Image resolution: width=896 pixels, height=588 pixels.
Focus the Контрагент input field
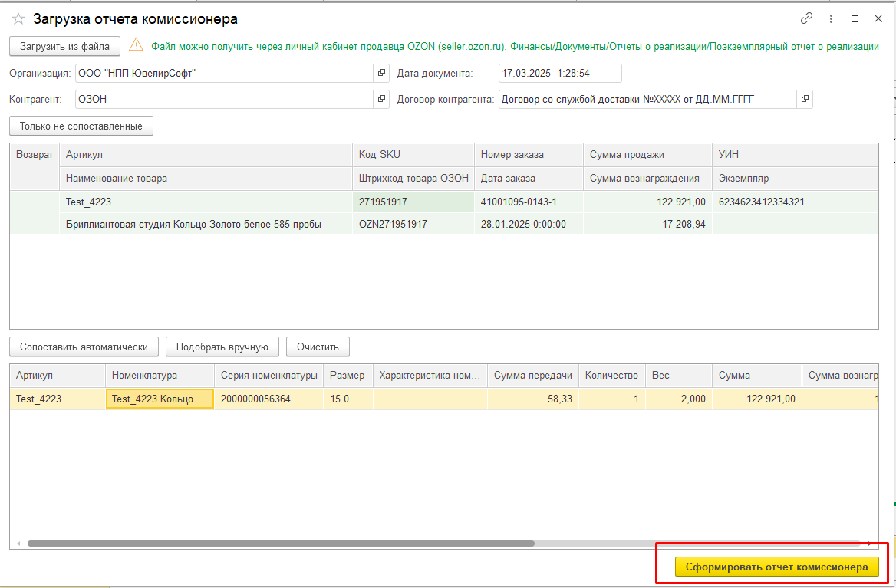tap(224, 99)
